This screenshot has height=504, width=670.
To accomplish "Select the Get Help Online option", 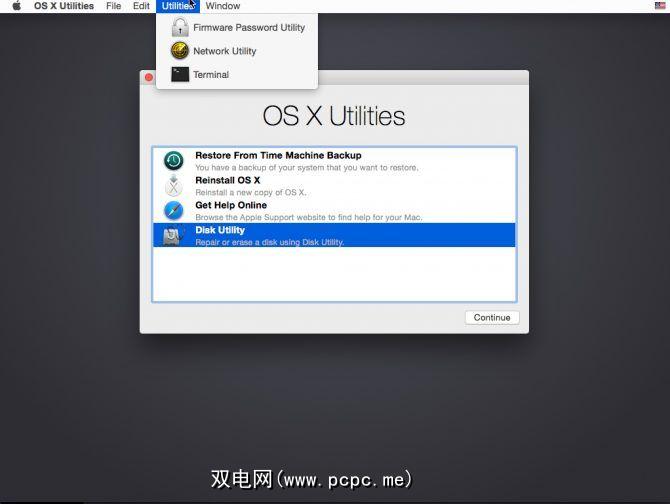I will [334, 211].
